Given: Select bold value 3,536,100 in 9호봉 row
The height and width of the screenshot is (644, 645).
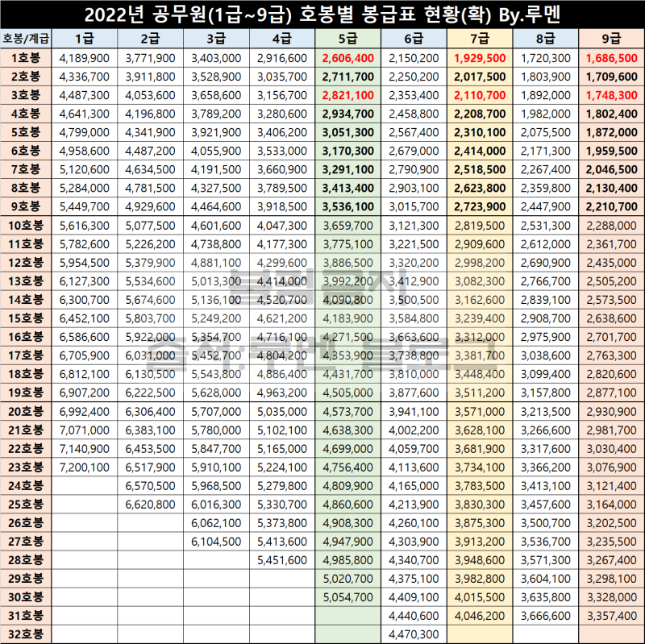Looking at the screenshot, I should coord(348,206).
